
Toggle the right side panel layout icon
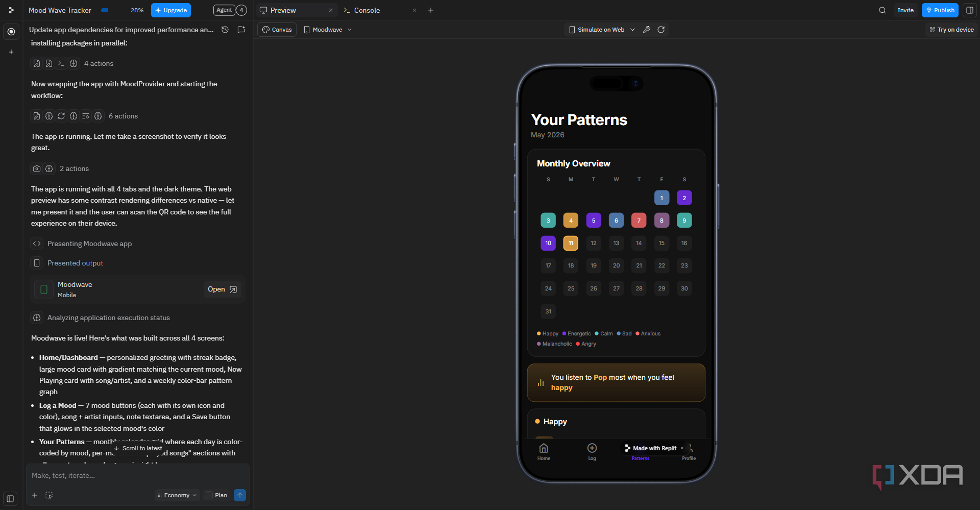[970, 10]
